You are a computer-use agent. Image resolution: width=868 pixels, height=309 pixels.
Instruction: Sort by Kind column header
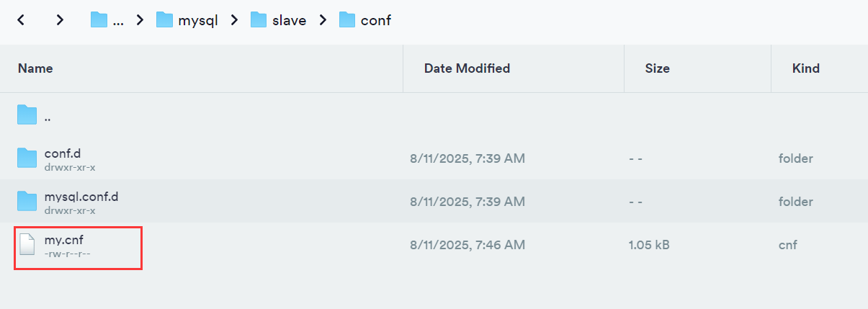pyautogui.click(x=806, y=68)
